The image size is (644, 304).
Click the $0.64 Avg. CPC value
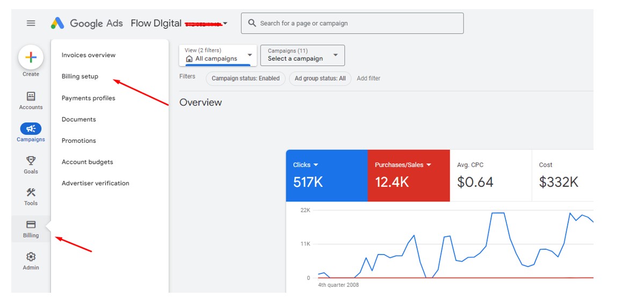[475, 182]
